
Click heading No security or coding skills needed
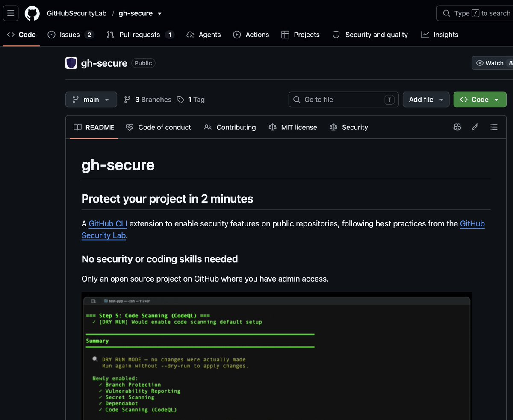(x=159, y=259)
